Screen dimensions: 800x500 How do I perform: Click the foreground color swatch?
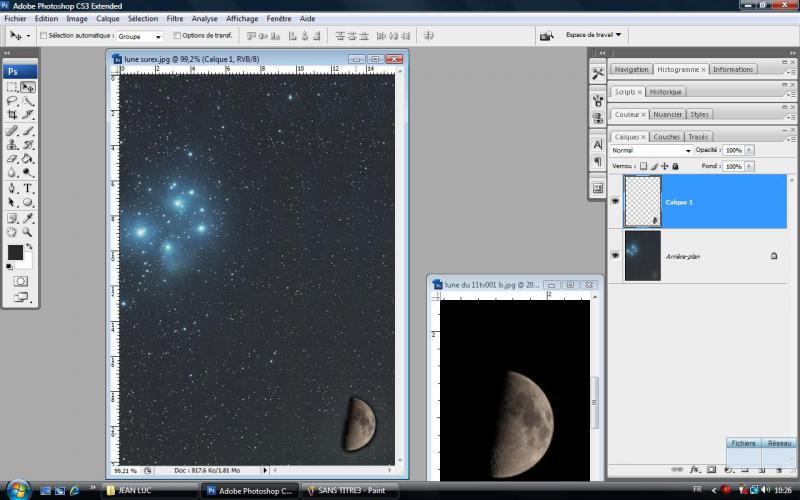click(x=16, y=252)
